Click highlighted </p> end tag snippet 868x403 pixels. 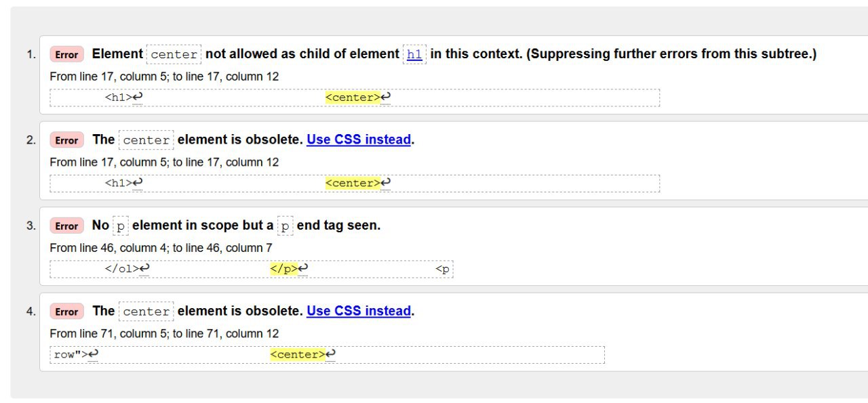(x=284, y=269)
